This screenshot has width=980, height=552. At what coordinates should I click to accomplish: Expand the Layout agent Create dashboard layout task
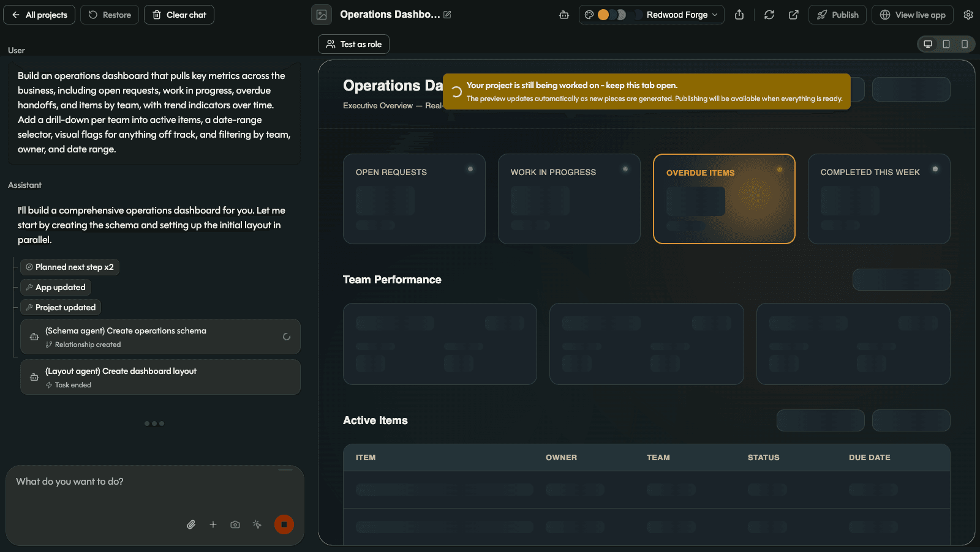160,377
